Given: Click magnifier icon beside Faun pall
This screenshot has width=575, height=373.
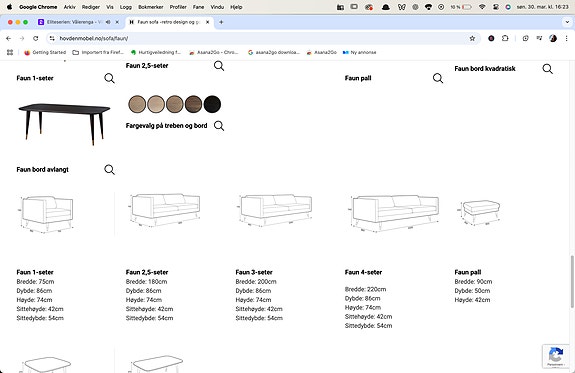Looking at the screenshot, I should [438, 78].
